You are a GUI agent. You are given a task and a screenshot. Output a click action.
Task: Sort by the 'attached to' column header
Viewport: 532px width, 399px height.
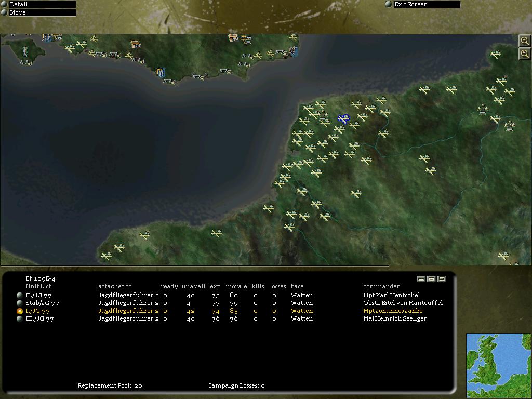(115, 286)
